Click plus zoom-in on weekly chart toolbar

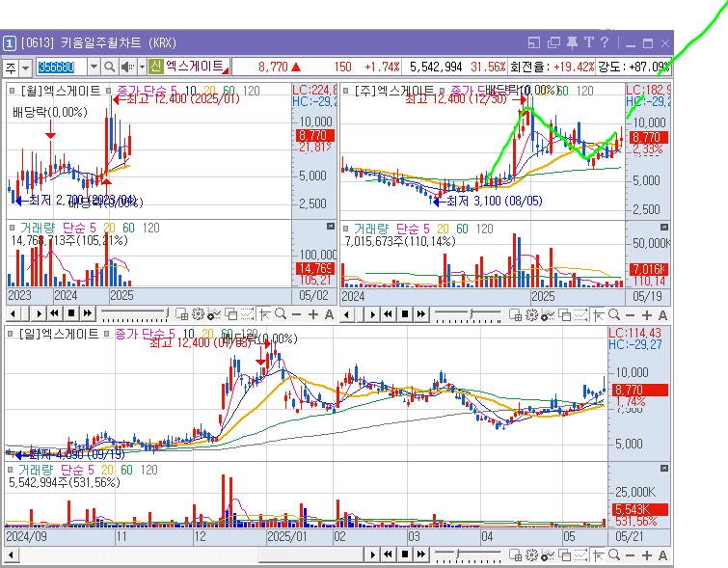647,315
